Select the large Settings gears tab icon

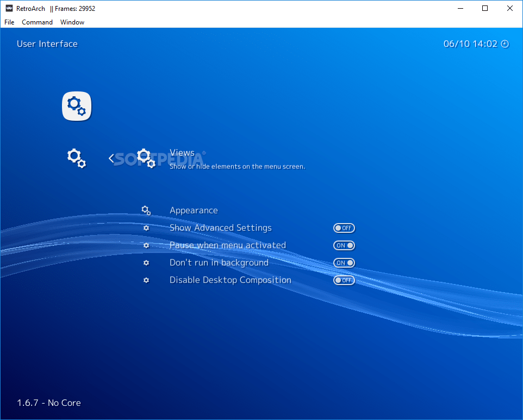coord(77,106)
